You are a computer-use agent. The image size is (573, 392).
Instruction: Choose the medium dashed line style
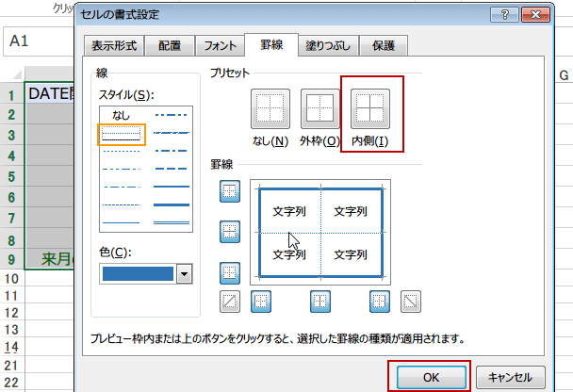(171, 169)
